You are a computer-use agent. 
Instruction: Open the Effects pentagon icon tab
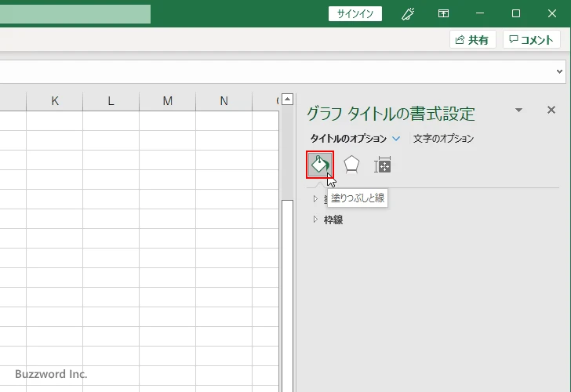tap(351, 165)
